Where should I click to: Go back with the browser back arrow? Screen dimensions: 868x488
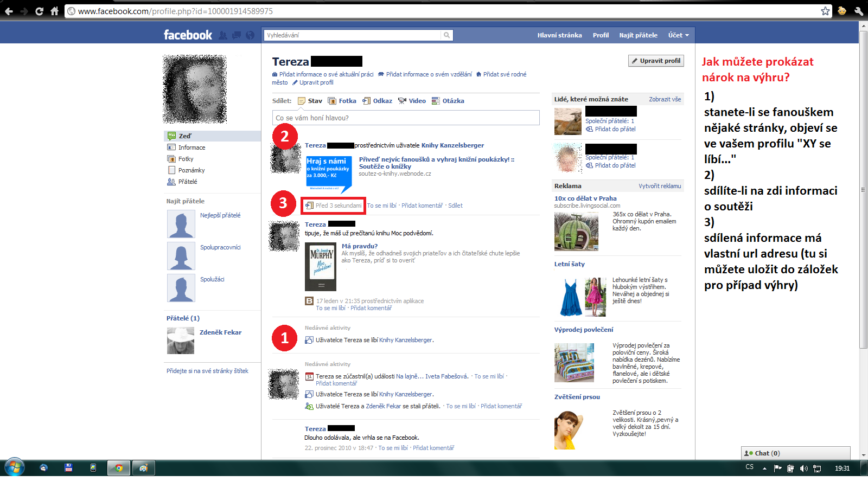(x=9, y=11)
